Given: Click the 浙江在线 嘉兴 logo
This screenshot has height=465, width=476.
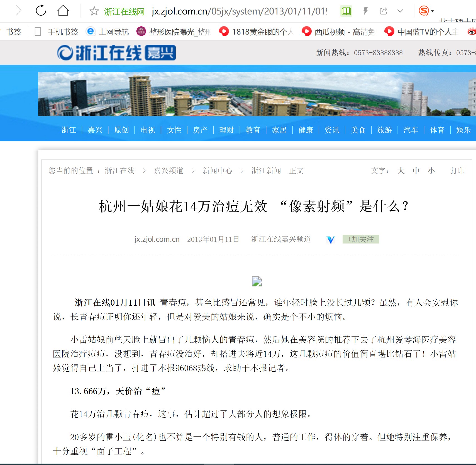Looking at the screenshot, I should (x=116, y=53).
